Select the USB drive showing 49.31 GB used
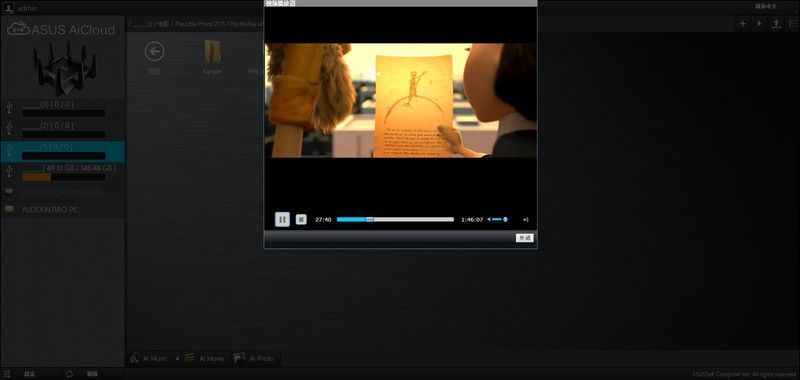The width and height of the screenshot is (800, 380). pos(63,172)
